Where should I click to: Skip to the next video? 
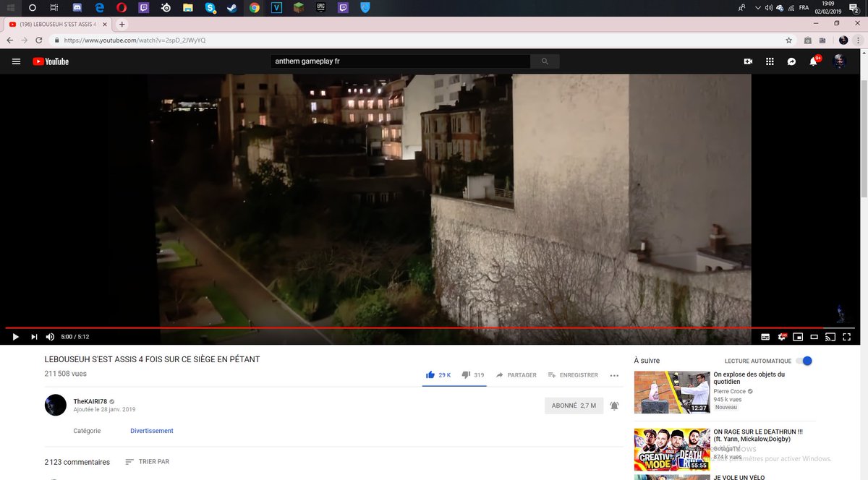click(33, 337)
